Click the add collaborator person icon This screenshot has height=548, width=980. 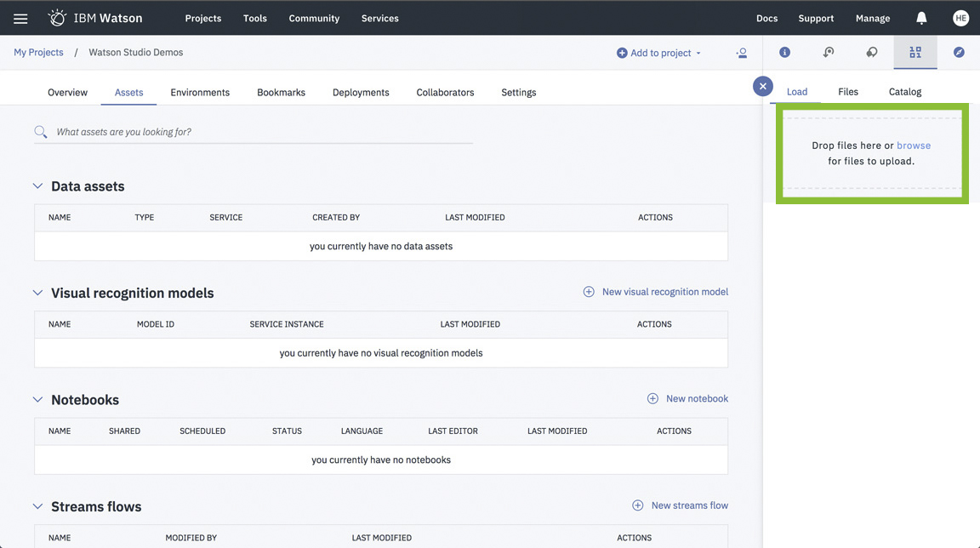tap(742, 53)
